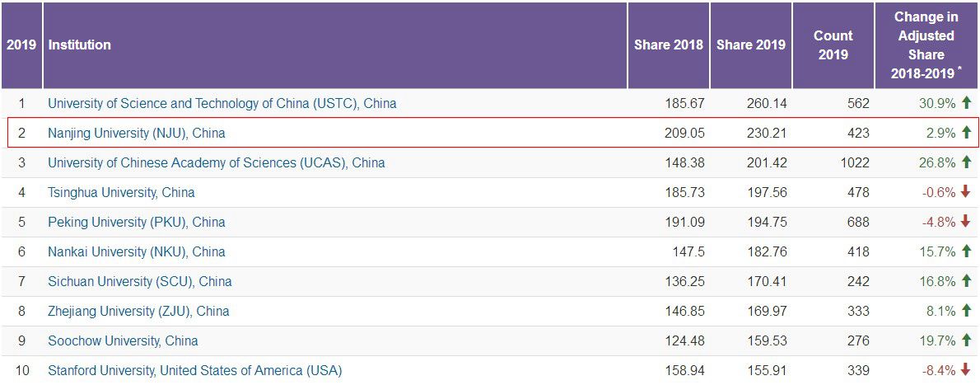Open Sichuan University (SCU) link
Viewport: 980px width, 385px height.
[x=139, y=282]
